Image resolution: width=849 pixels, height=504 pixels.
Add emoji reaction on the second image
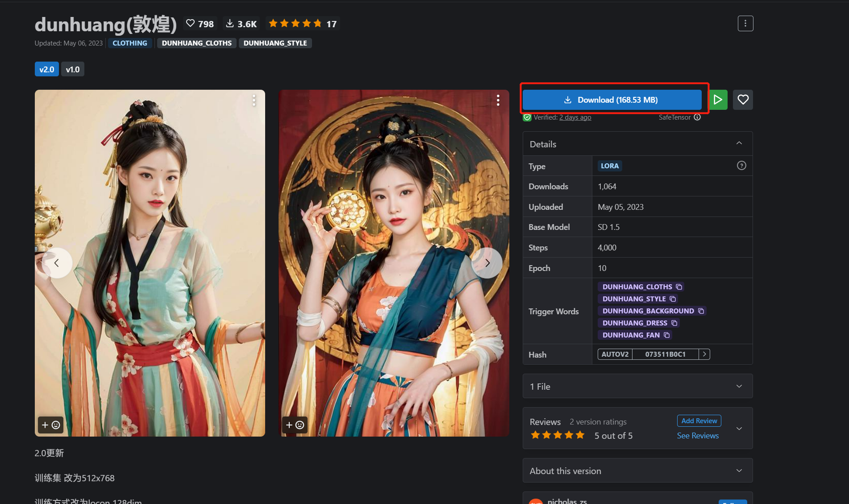(x=295, y=425)
